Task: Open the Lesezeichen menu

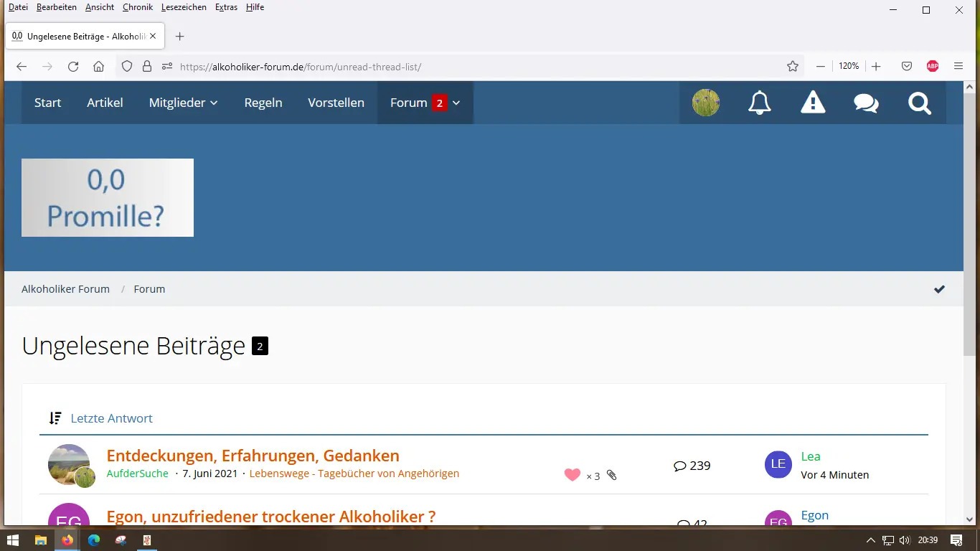Action: click(x=184, y=7)
